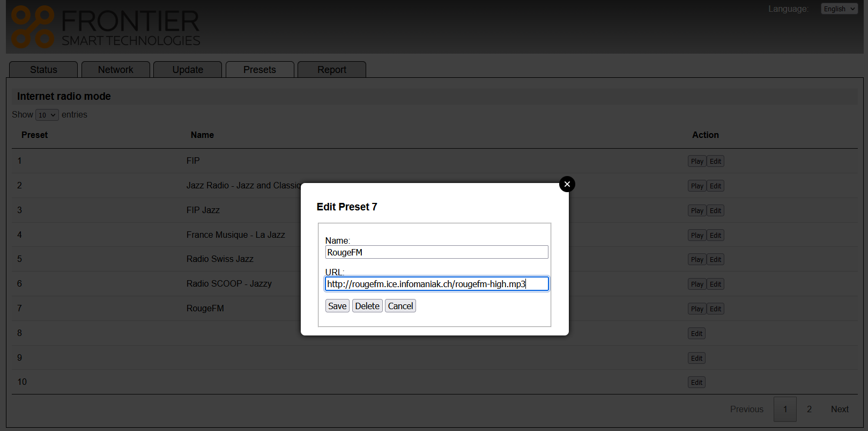This screenshot has height=431, width=868.
Task: Sort by the Preset column header
Action: [x=34, y=135]
